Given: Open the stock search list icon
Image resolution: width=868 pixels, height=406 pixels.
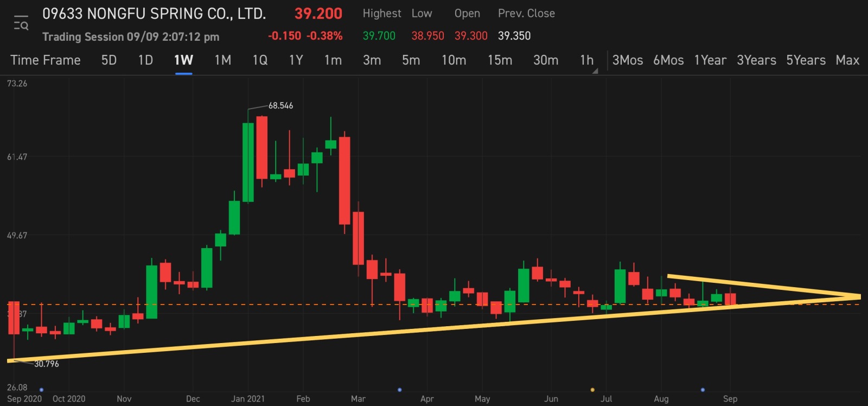Looking at the screenshot, I should [21, 24].
